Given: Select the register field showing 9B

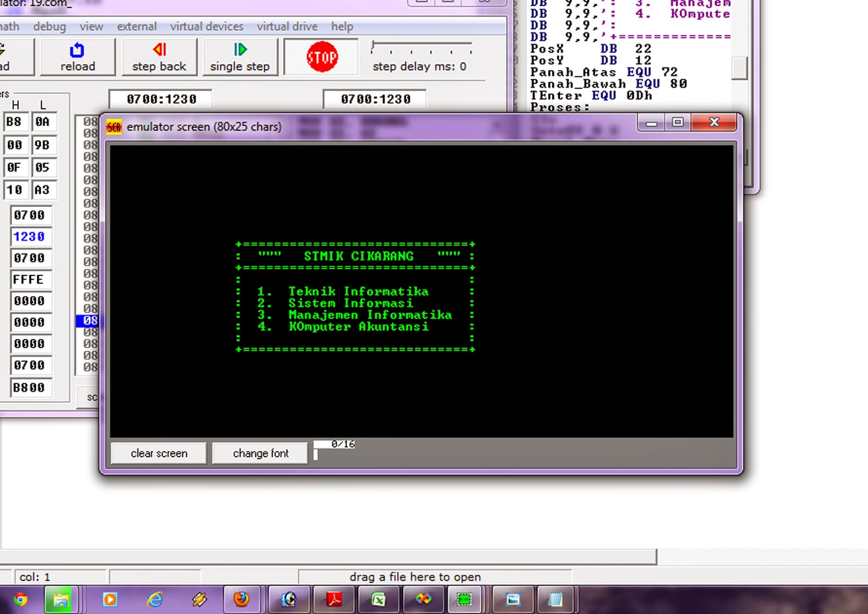Looking at the screenshot, I should click(x=43, y=145).
